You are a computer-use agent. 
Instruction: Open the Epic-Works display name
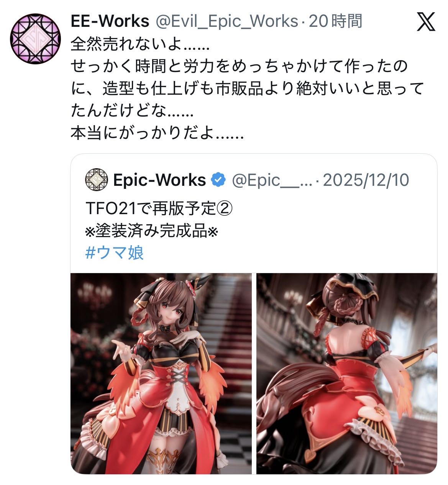click(159, 180)
